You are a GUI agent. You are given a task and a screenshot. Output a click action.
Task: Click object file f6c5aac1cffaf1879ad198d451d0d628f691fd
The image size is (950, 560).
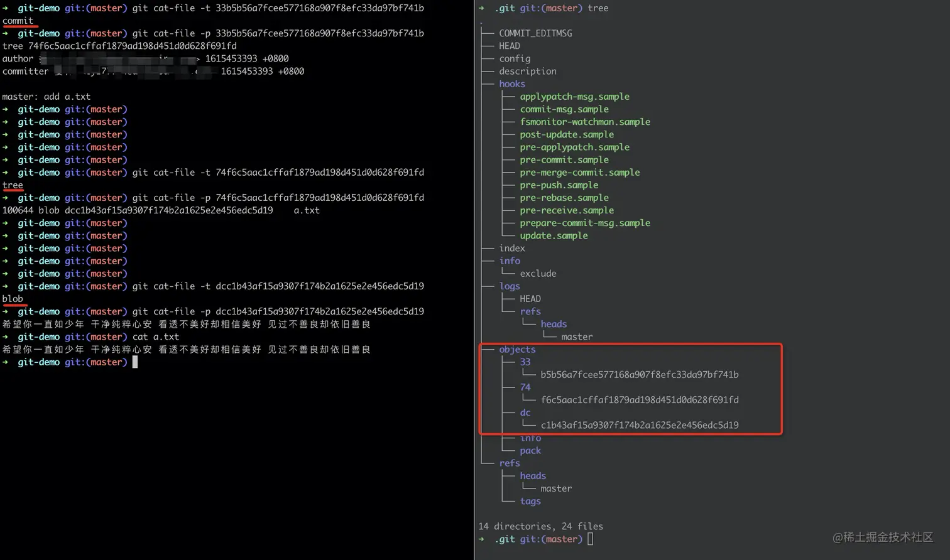640,400
